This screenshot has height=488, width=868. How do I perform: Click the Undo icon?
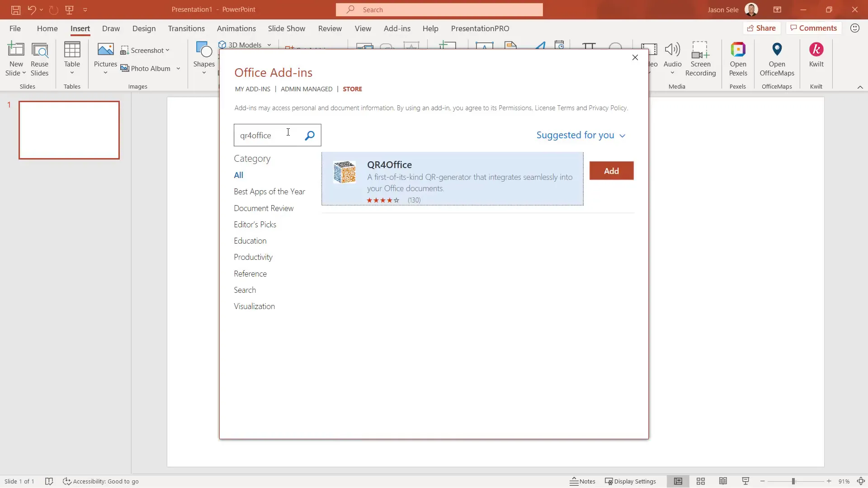31,9
